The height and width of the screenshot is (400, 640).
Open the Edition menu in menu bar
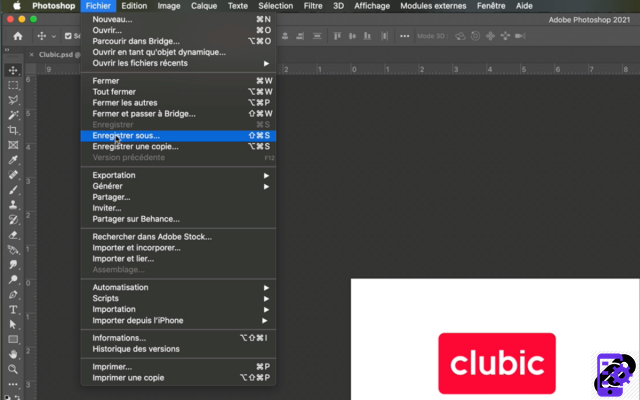(x=134, y=6)
